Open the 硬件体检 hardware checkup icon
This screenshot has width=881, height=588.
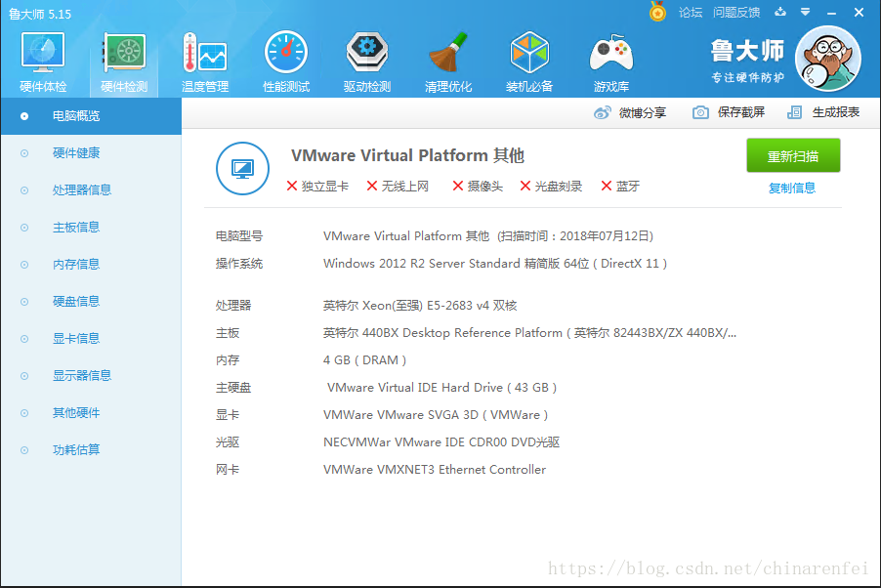coord(43,53)
